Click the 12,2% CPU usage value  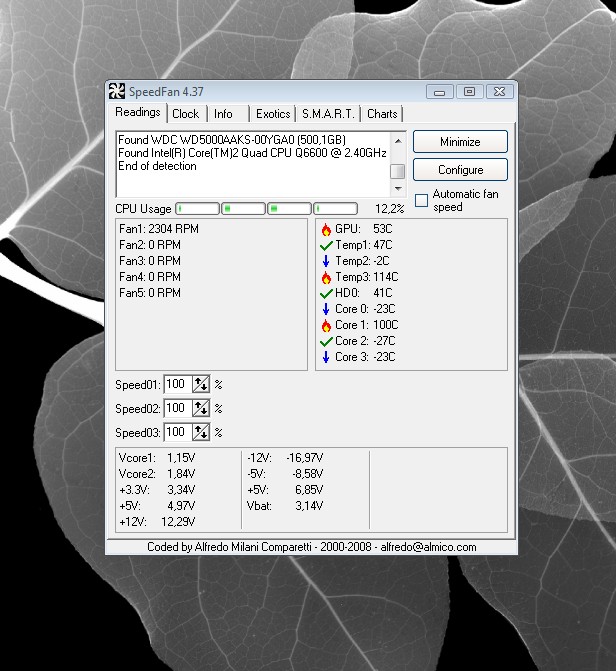click(390, 209)
